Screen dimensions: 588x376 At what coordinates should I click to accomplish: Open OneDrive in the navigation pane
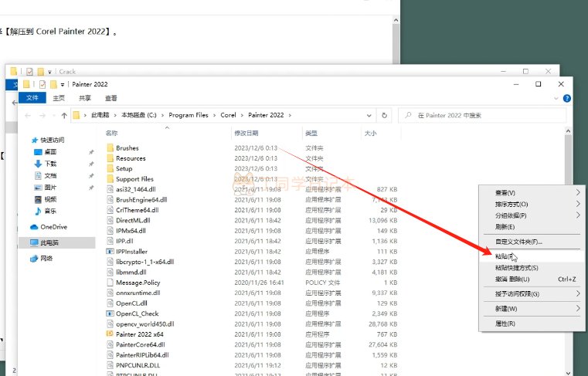pyautogui.click(x=53, y=227)
